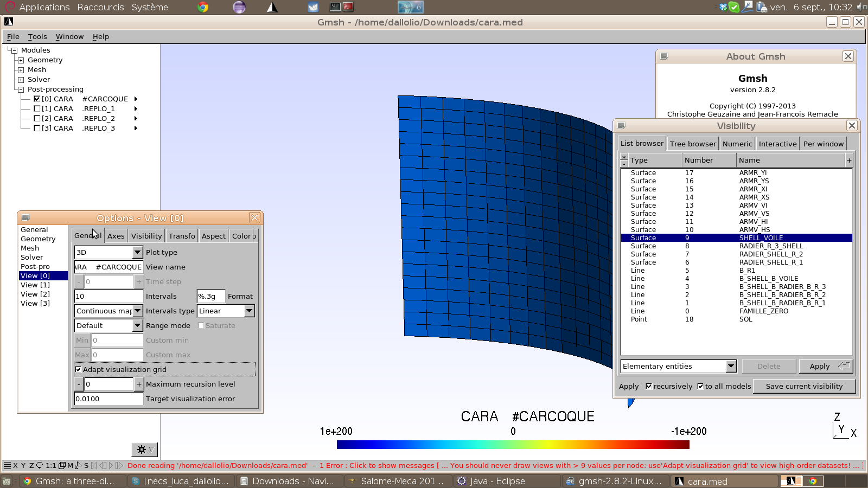Click the plus icon right of Name column
Viewport: 868px width, 488px height.
[x=849, y=160]
